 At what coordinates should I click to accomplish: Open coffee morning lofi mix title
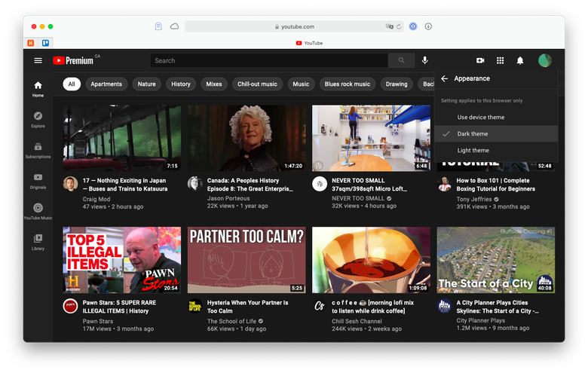click(372, 307)
